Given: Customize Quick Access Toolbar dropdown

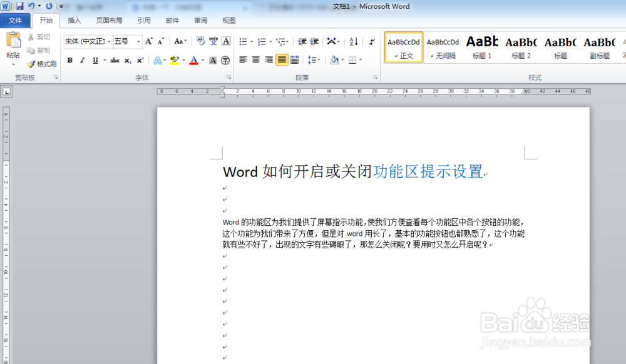Looking at the screenshot, I should (61, 6).
